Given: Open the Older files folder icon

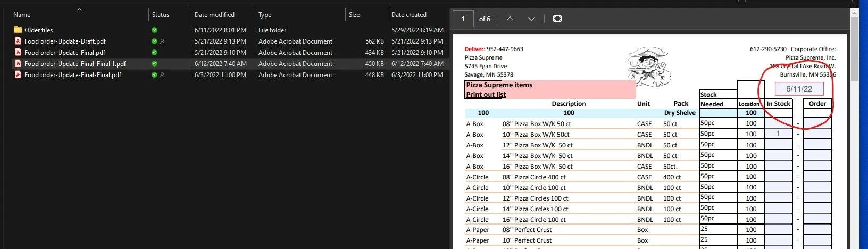Looking at the screenshot, I should (x=18, y=30).
